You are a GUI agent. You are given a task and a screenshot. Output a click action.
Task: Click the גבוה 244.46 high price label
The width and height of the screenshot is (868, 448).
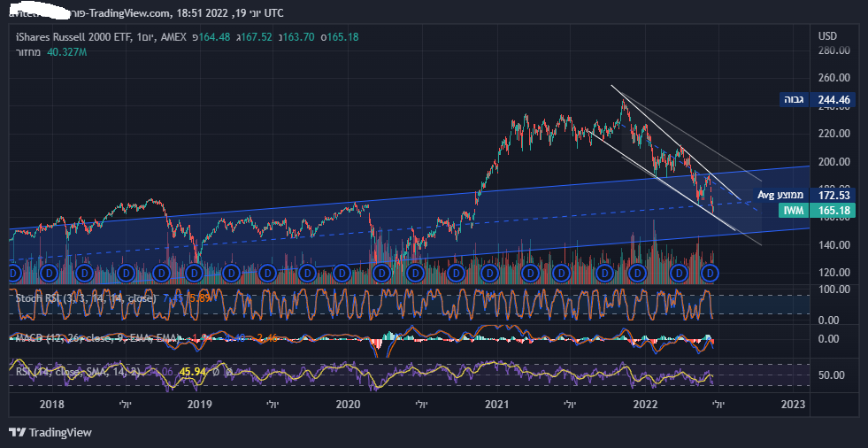(x=818, y=100)
